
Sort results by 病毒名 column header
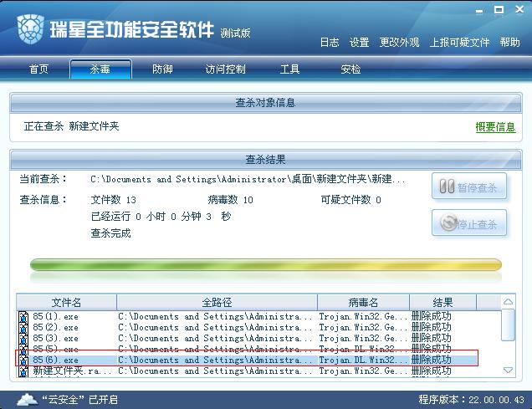363,302
